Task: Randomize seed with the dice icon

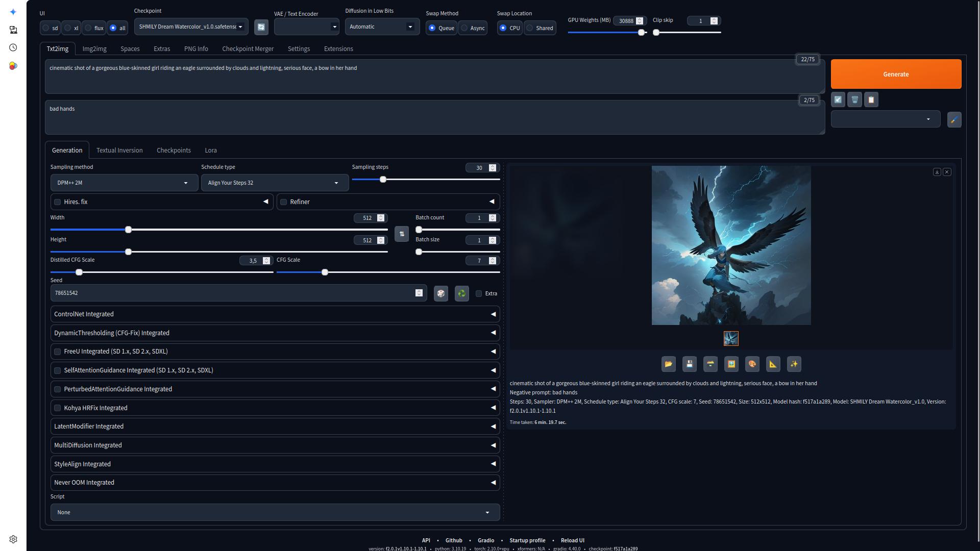Action: (x=441, y=293)
